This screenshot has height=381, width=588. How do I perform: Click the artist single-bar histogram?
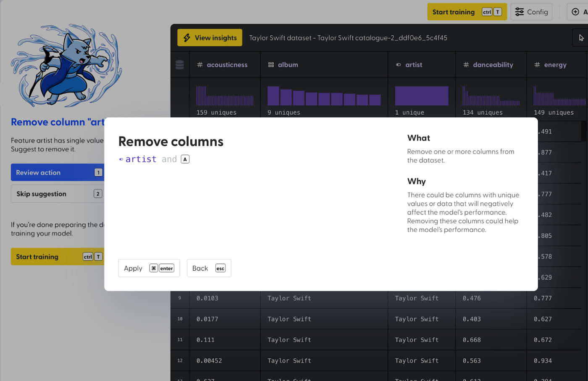pos(422,96)
